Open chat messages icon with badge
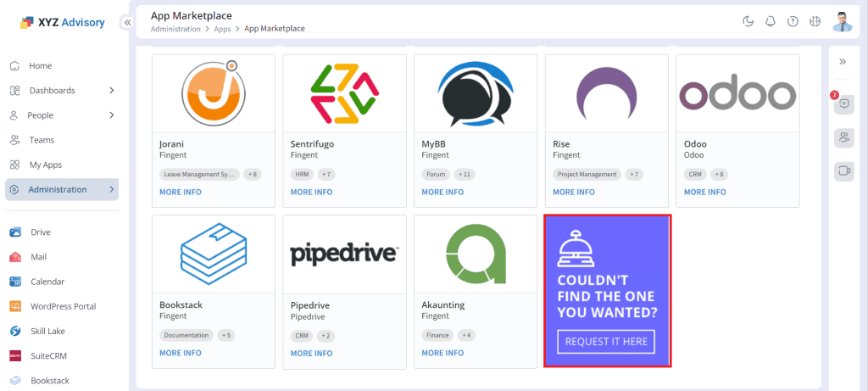The width and height of the screenshot is (868, 391). [843, 104]
